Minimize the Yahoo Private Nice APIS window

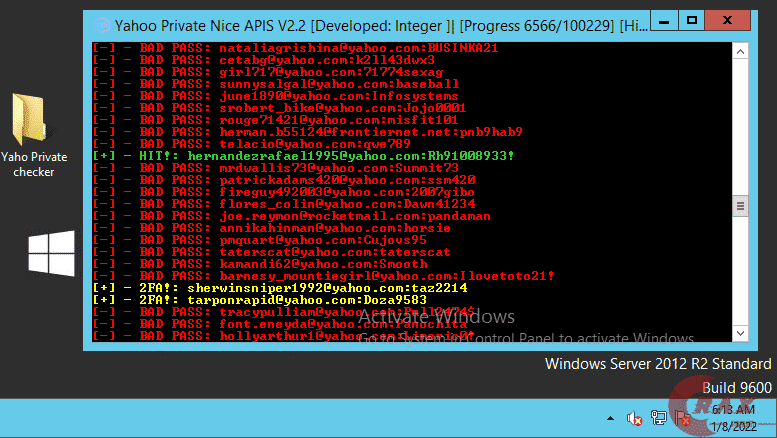click(664, 21)
